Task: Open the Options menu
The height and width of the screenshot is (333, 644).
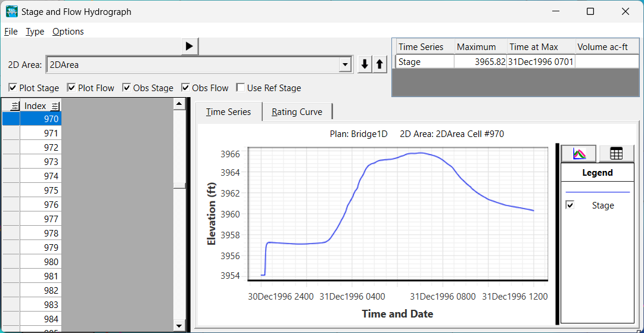Action: (68, 32)
